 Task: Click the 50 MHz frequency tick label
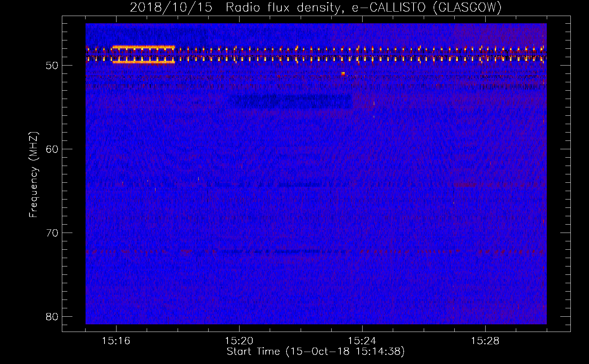tap(52, 66)
